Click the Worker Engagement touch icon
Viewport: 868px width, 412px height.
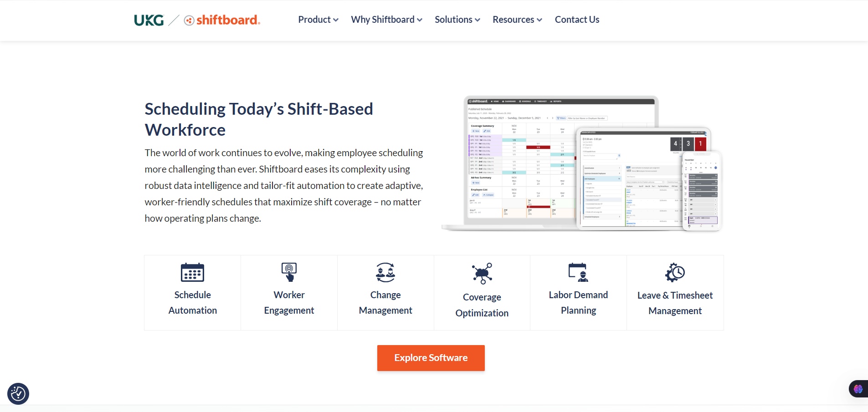[289, 272]
